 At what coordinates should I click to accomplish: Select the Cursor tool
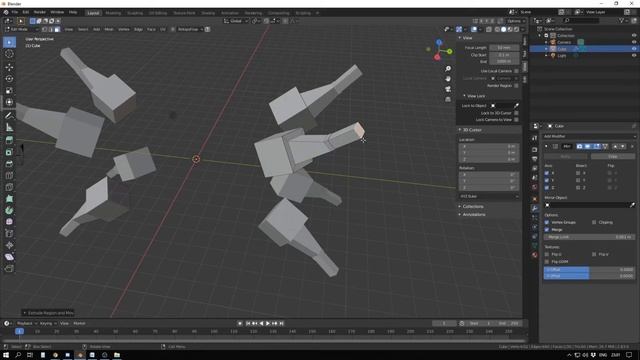click(9, 54)
